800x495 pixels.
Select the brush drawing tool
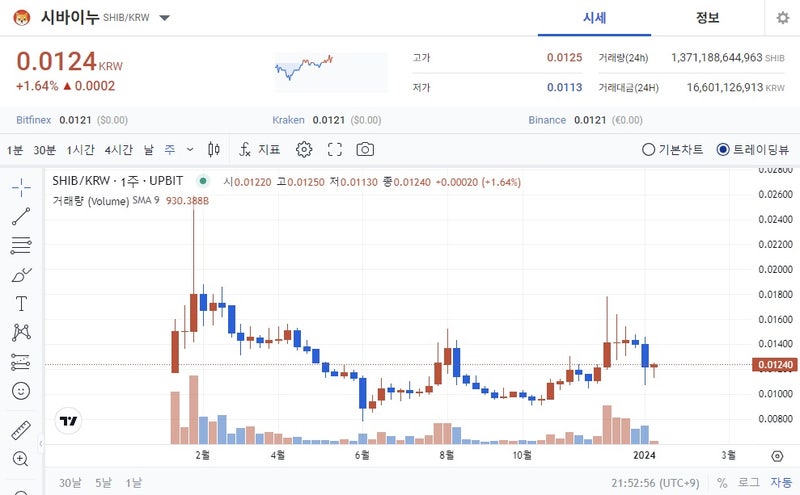point(21,275)
